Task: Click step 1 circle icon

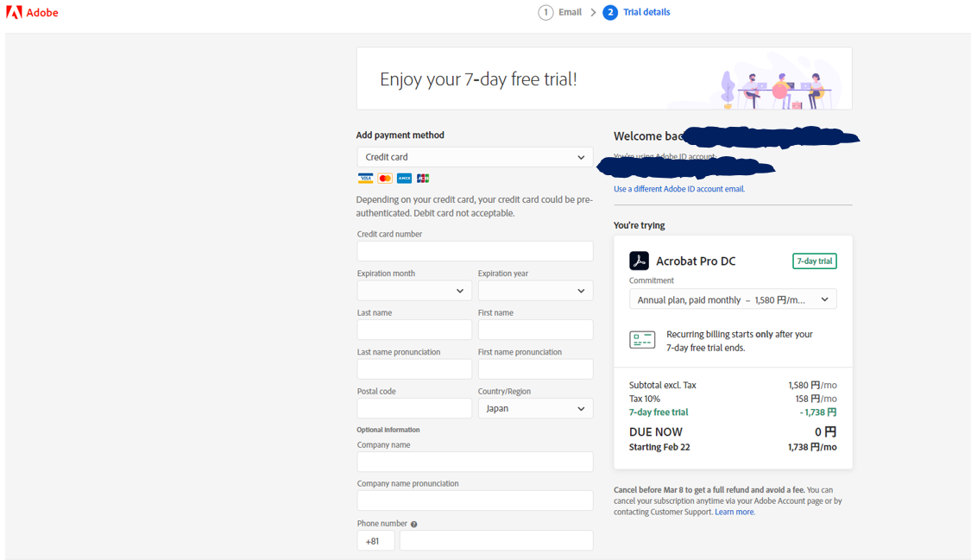Action: [x=545, y=12]
